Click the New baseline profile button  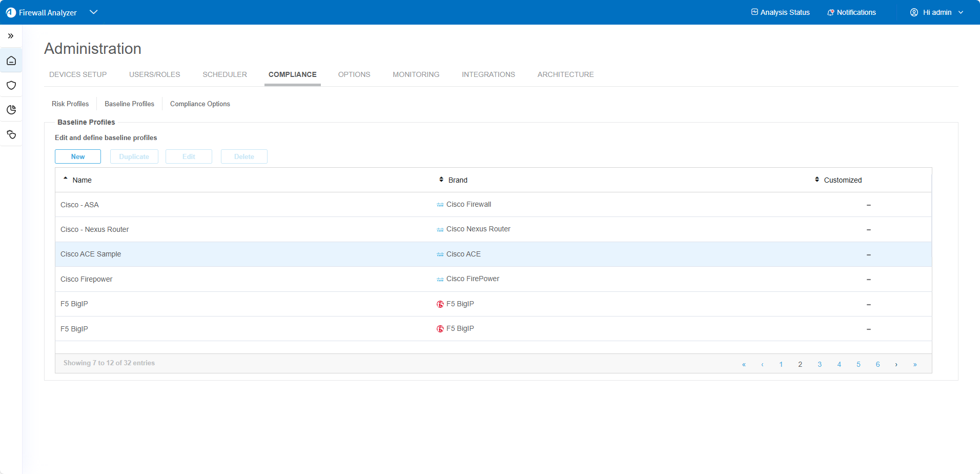coord(78,156)
